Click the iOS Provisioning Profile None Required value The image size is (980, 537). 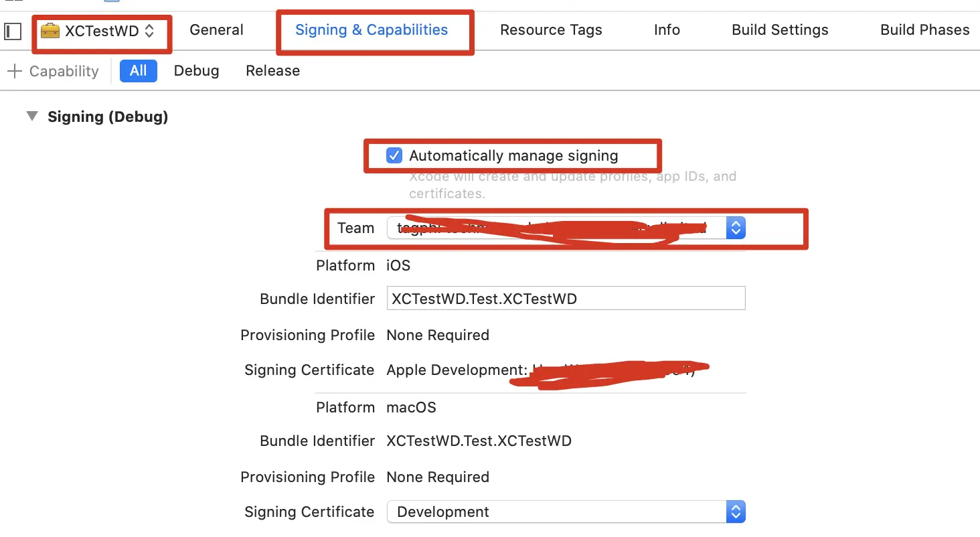438,335
